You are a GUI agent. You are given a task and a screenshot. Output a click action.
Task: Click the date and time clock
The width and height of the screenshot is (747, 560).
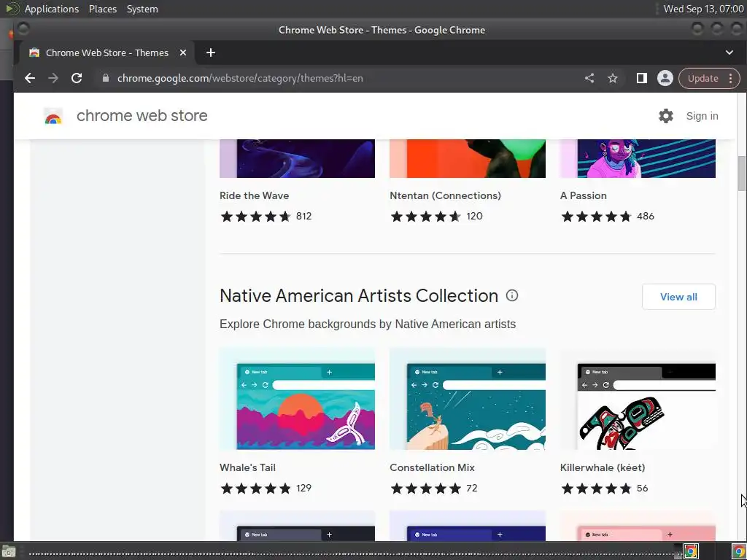coord(703,9)
